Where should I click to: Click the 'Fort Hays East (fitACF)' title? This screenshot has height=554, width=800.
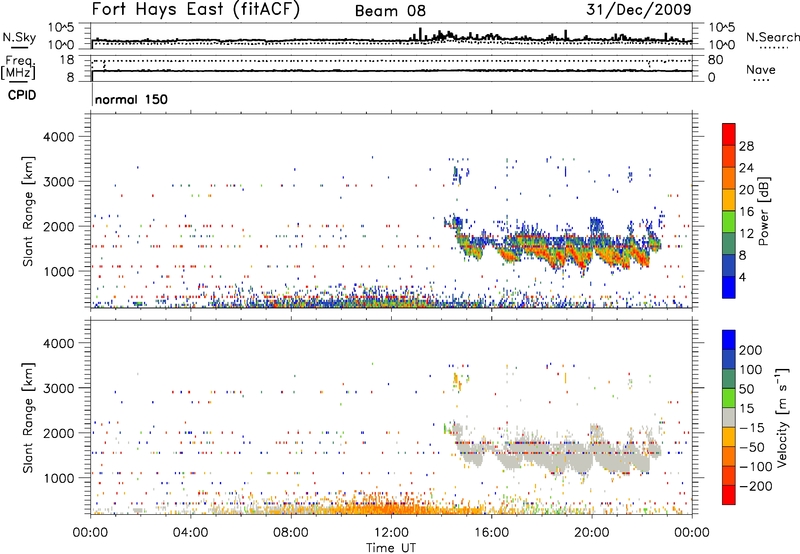point(195,10)
